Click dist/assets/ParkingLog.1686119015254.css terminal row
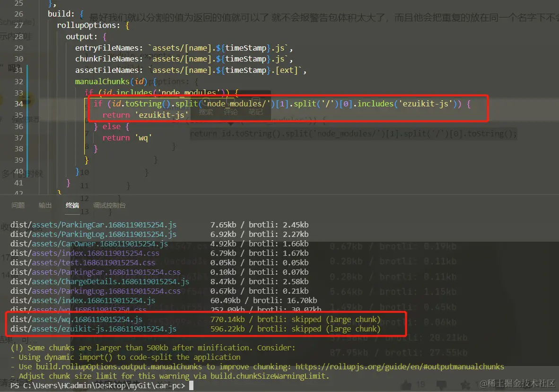This screenshot has width=559, height=392. tap(159, 291)
